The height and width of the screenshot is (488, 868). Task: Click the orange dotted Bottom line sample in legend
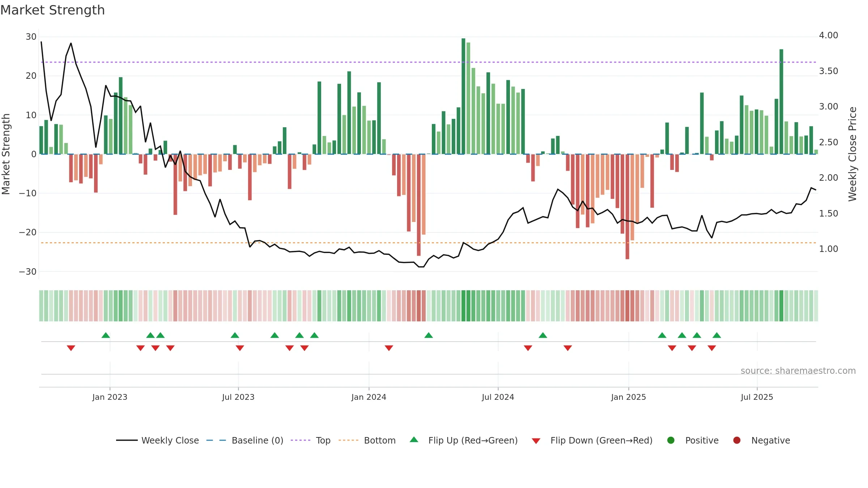point(349,440)
